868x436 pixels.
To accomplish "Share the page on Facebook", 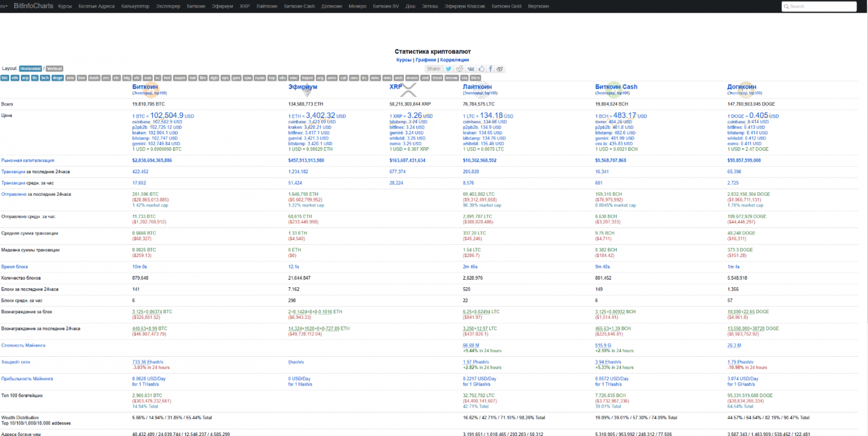I will pyautogui.click(x=491, y=68).
